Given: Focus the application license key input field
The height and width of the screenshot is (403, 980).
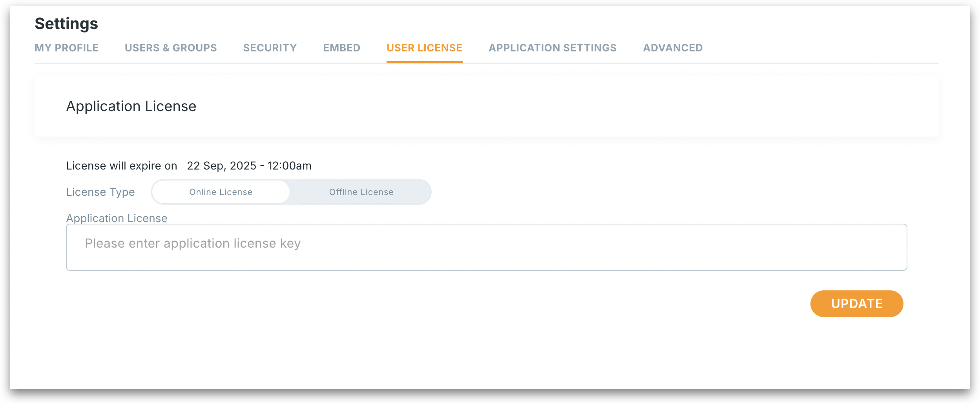Looking at the screenshot, I should point(486,247).
